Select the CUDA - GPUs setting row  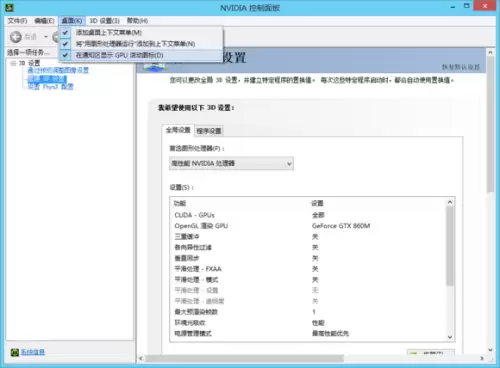pyautogui.click(x=308, y=215)
